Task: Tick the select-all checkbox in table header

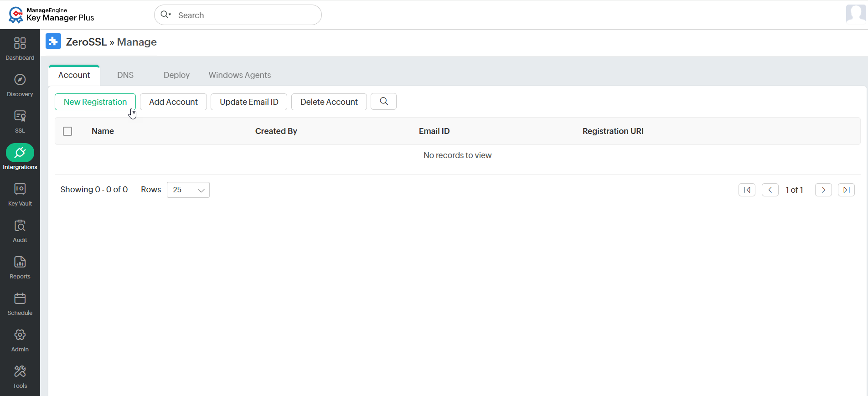Action: point(67,131)
